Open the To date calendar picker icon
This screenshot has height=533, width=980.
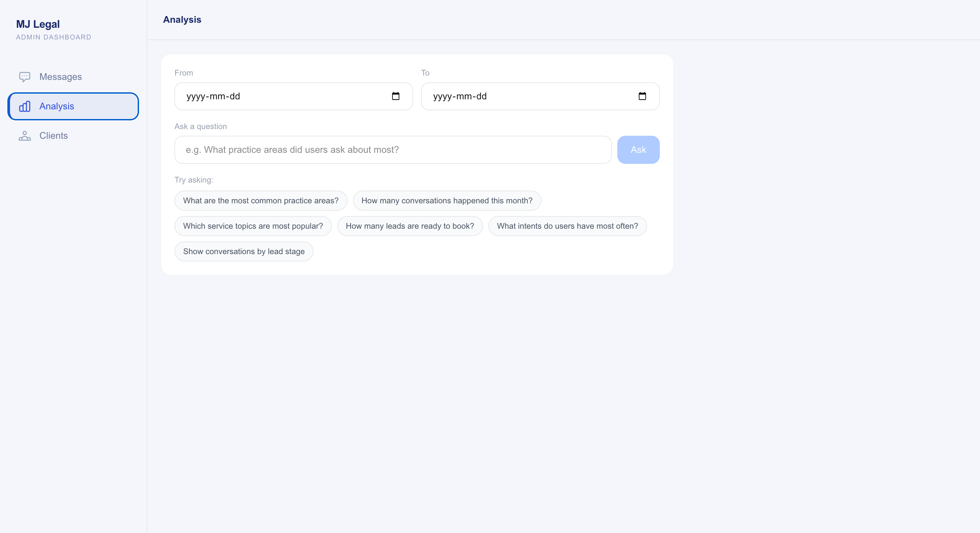642,96
